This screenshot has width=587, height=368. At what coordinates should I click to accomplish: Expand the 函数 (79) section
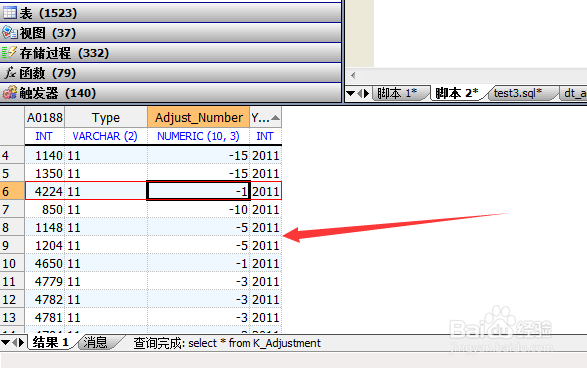[x=171, y=73]
